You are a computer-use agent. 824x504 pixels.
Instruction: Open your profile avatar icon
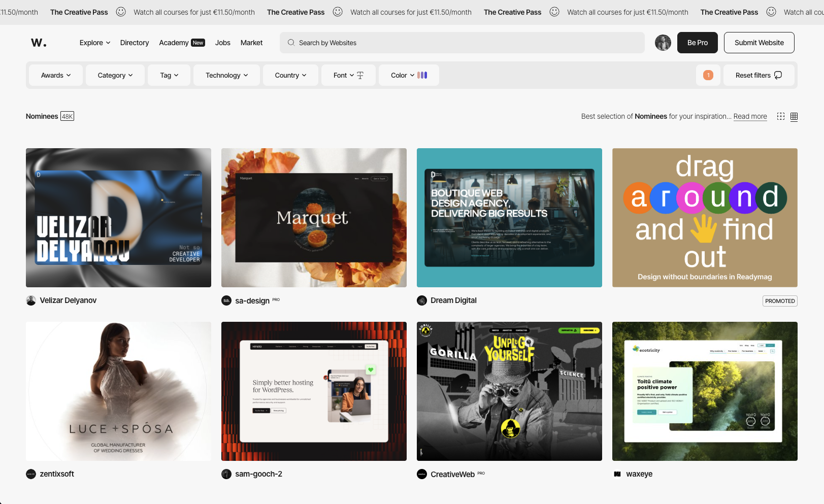pyautogui.click(x=663, y=43)
